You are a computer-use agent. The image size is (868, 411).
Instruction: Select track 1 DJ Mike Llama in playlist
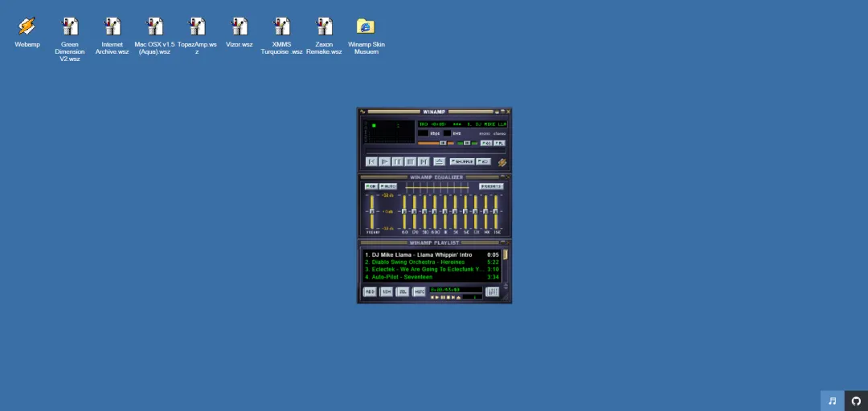(x=432, y=255)
